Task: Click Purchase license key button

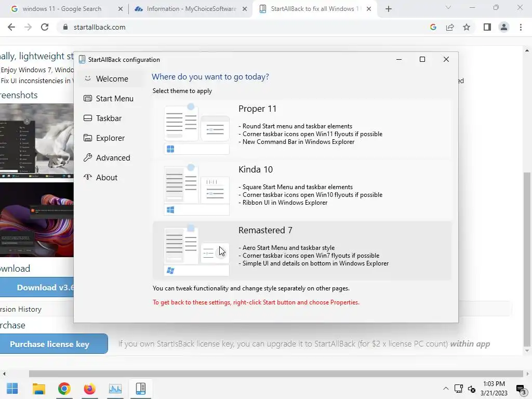Action: point(54,344)
